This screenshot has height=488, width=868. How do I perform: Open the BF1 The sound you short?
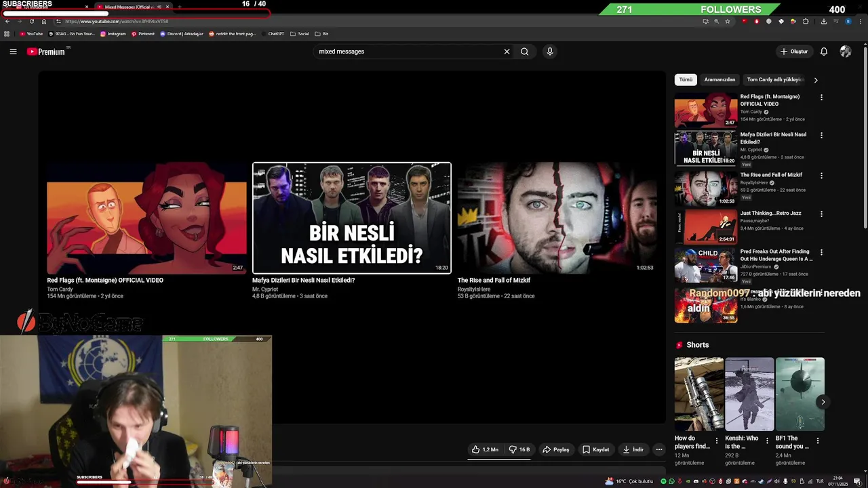800,394
